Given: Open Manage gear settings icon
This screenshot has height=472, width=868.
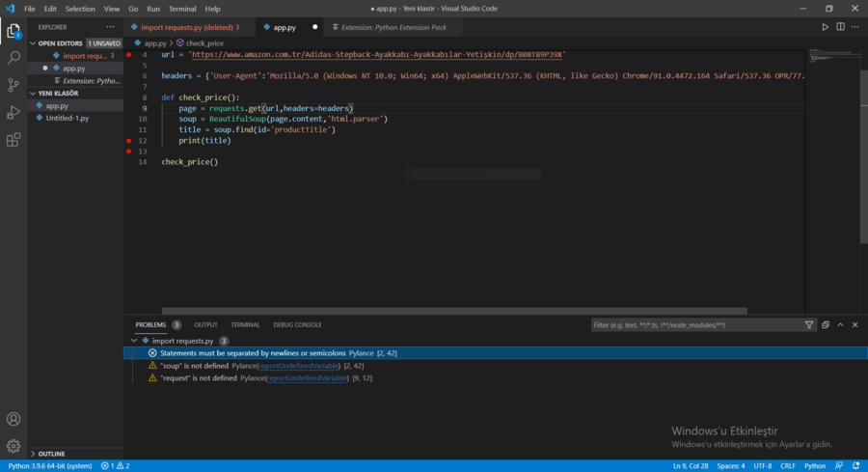Looking at the screenshot, I should point(14,445).
